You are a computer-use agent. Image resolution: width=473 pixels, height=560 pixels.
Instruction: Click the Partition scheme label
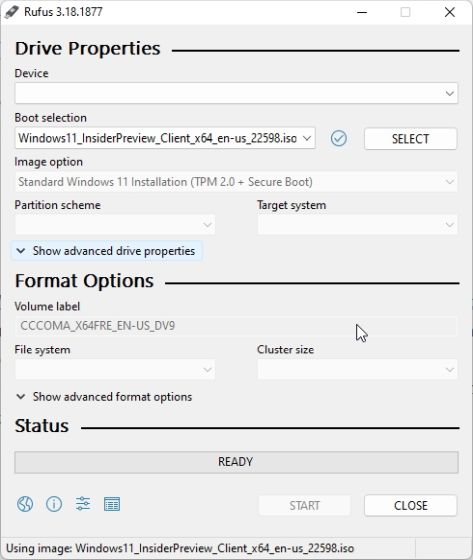pyautogui.click(x=58, y=205)
